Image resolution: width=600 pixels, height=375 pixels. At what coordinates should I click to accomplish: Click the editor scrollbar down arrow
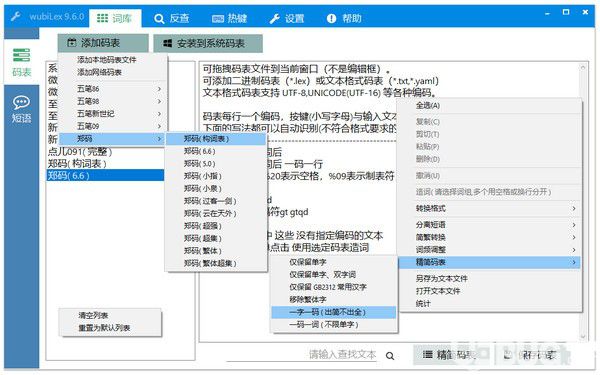(x=583, y=336)
